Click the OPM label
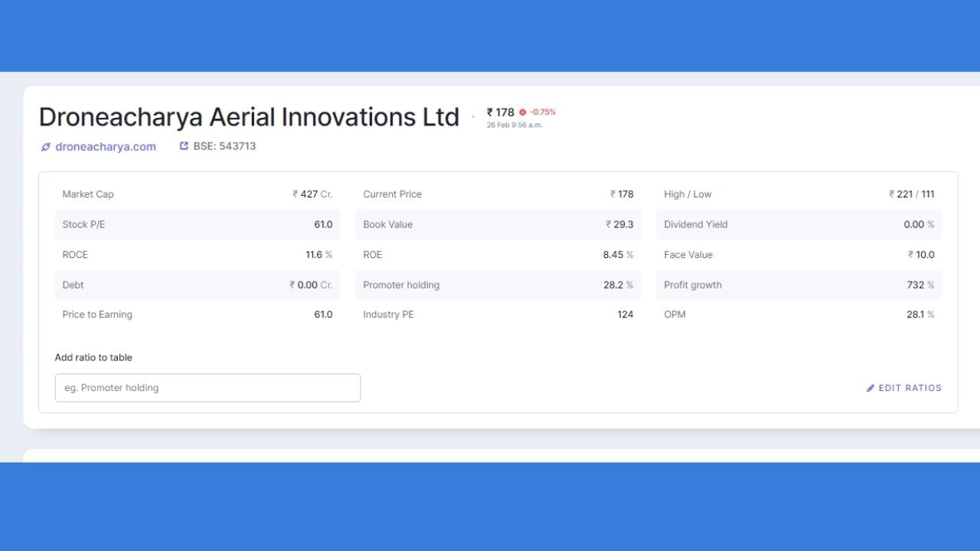 coord(675,315)
